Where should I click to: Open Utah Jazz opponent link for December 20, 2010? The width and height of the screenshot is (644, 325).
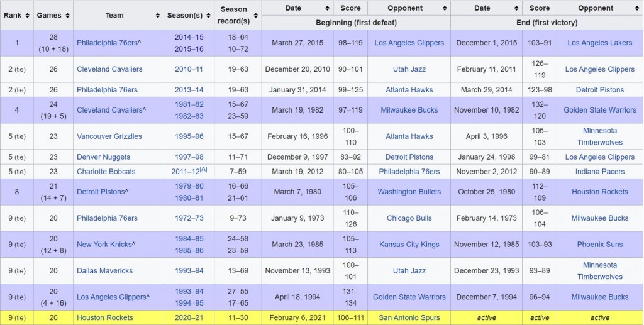click(409, 69)
